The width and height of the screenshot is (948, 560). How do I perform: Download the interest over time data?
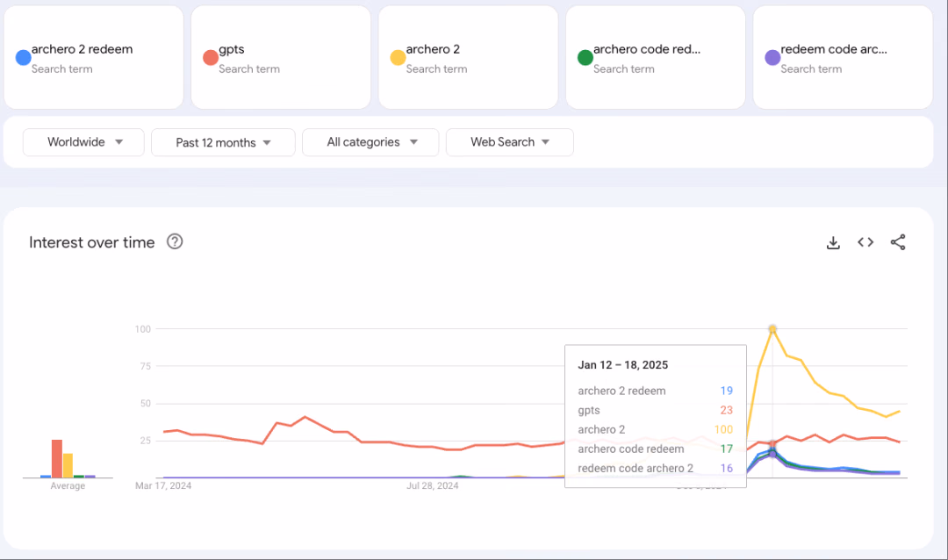pos(833,242)
